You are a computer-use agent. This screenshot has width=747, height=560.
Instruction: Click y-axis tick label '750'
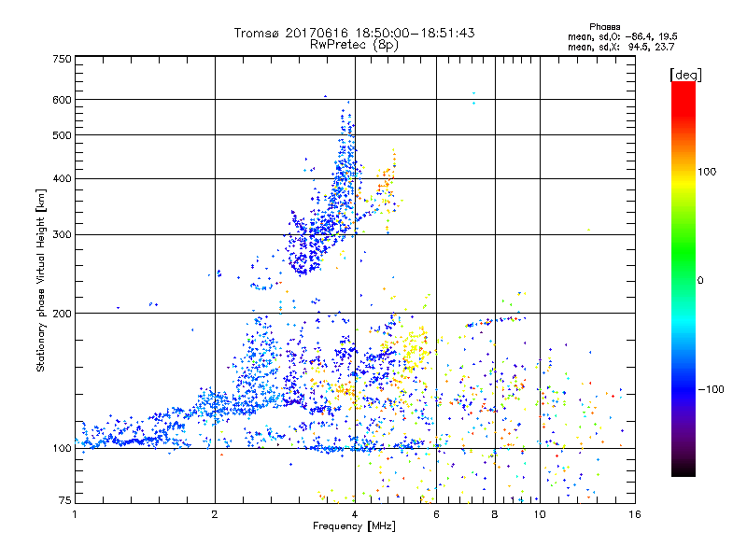point(63,59)
